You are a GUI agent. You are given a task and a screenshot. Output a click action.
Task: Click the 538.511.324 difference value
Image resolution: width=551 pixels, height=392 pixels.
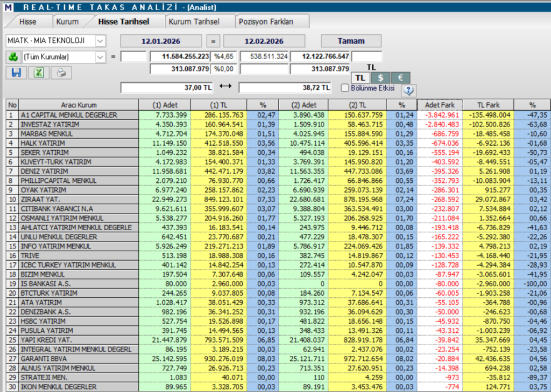pos(264,56)
